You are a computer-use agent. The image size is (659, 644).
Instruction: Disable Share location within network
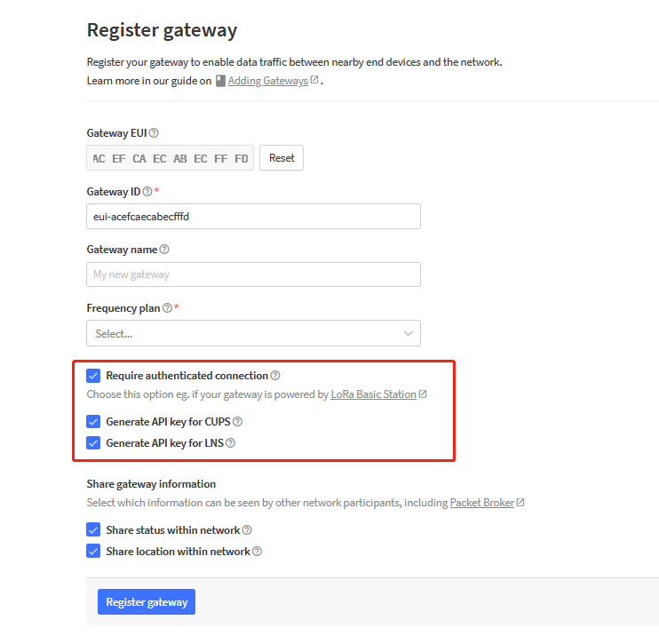click(93, 552)
